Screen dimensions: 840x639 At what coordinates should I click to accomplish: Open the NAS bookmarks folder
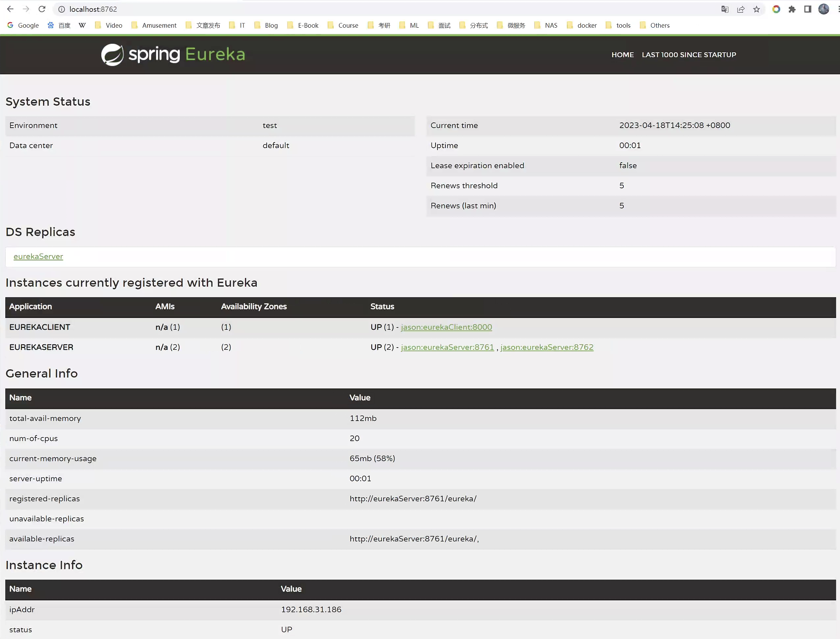[x=546, y=25]
